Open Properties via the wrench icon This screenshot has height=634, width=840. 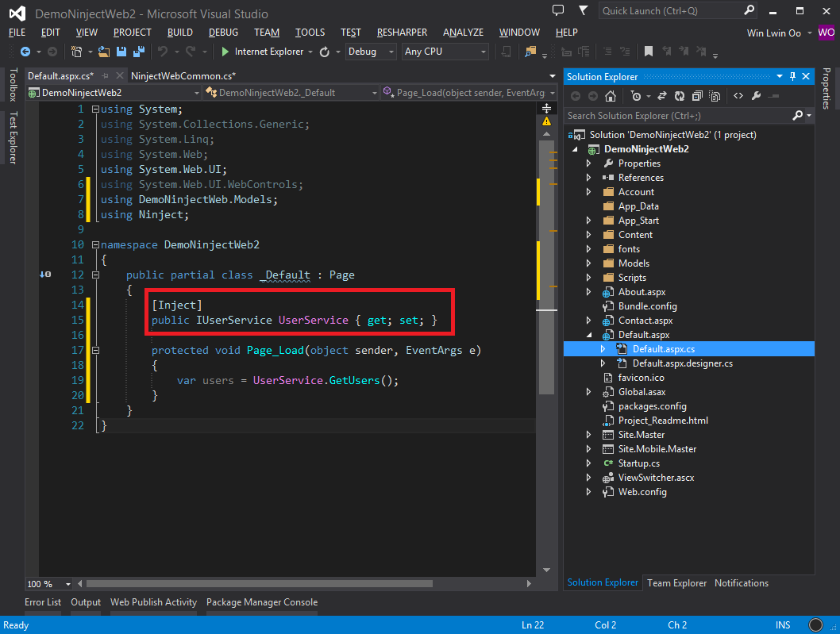tap(757, 96)
